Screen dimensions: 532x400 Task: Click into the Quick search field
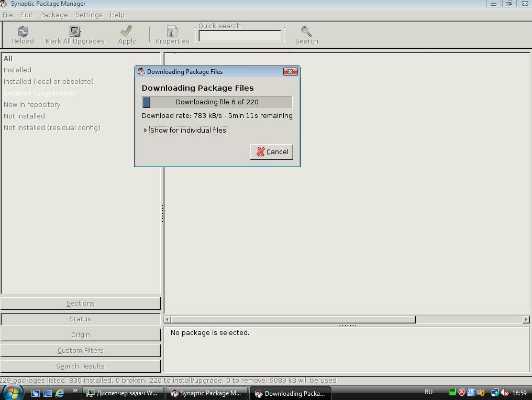pyautogui.click(x=240, y=36)
